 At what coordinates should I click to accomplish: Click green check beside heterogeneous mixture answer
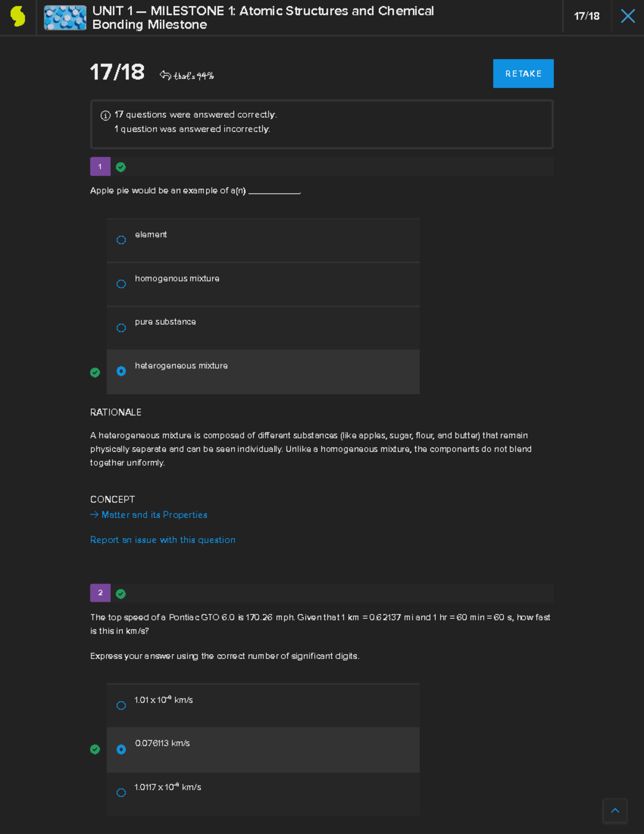(x=95, y=372)
